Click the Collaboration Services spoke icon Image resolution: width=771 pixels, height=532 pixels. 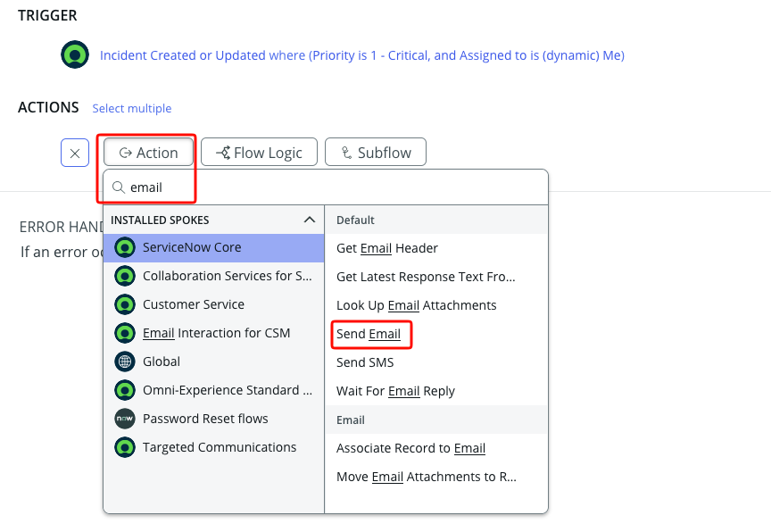click(126, 276)
